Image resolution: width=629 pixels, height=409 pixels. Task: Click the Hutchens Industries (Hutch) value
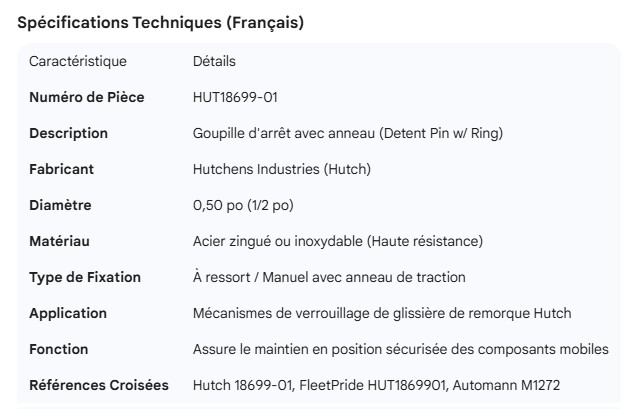(x=282, y=169)
